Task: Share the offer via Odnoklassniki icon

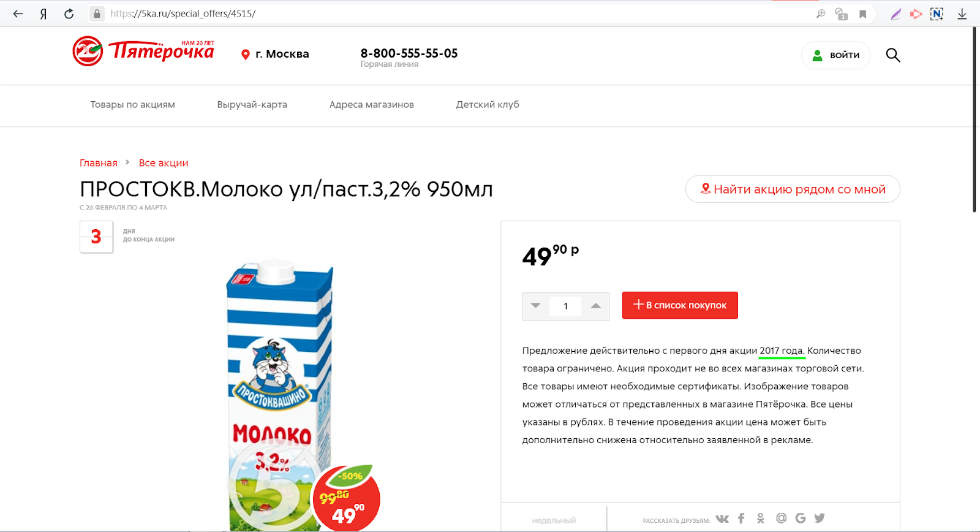Action: 761,519
